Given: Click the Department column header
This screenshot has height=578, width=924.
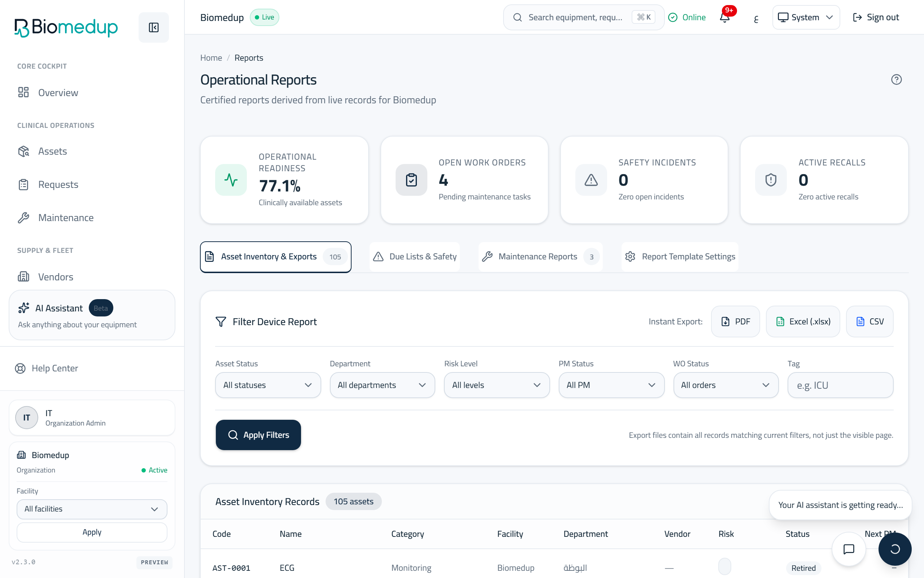Looking at the screenshot, I should pos(586,534).
